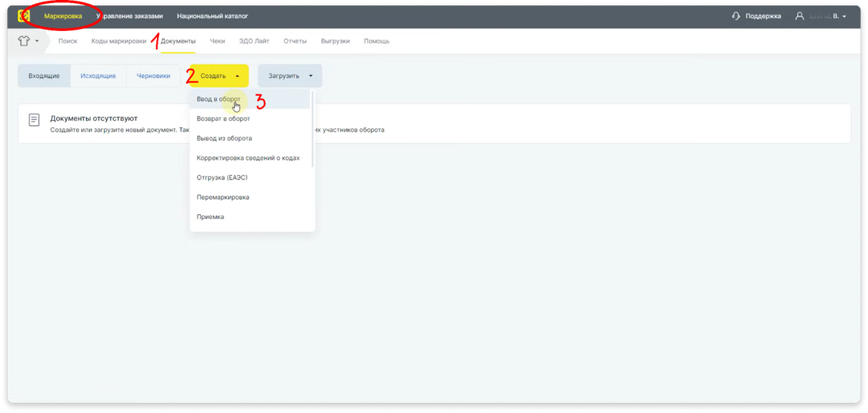Select the Черновики documents filter

coord(153,76)
